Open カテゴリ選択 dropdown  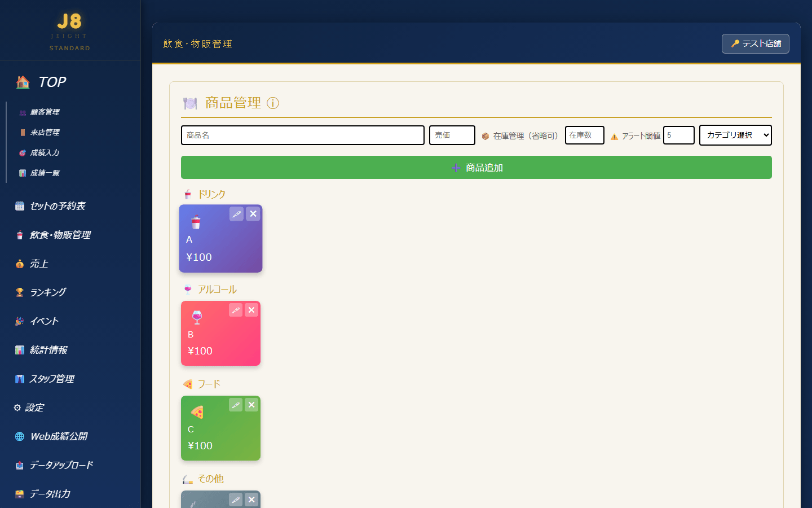click(x=735, y=135)
